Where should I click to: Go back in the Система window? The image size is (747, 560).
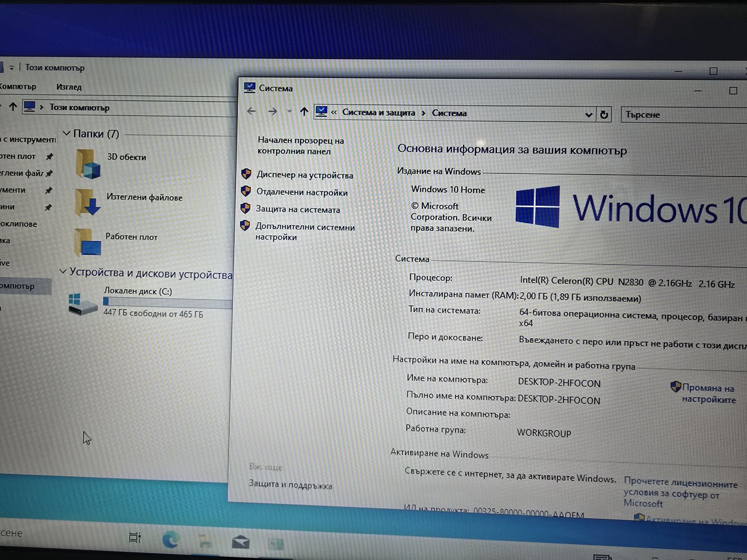[x=251, y=111]
